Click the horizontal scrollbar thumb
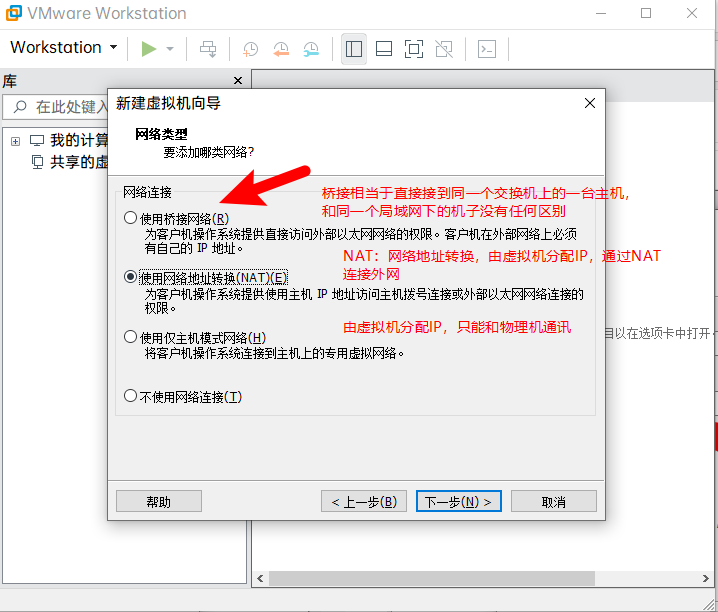 [x=432, y=578]
